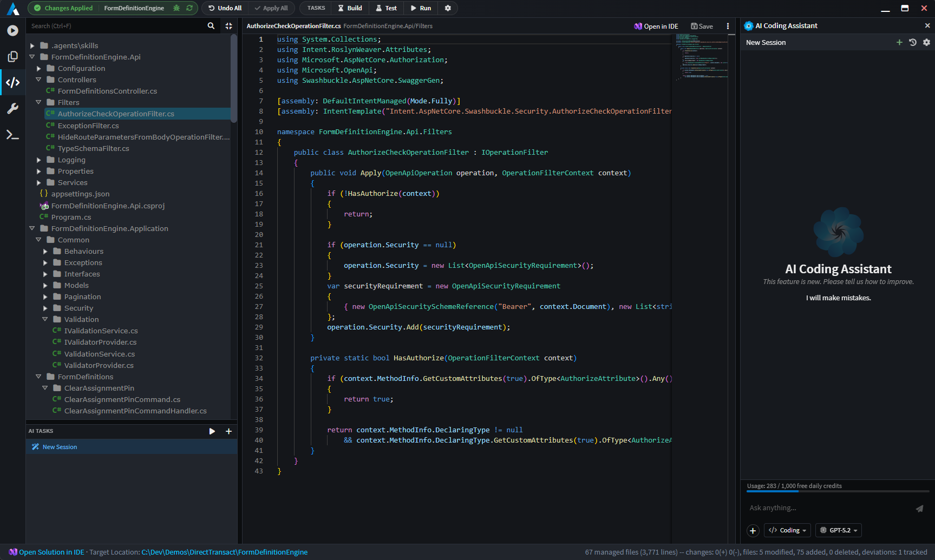This screenshot has width=935, height=560.
Task: Save the current file
Action: (702, 26)
